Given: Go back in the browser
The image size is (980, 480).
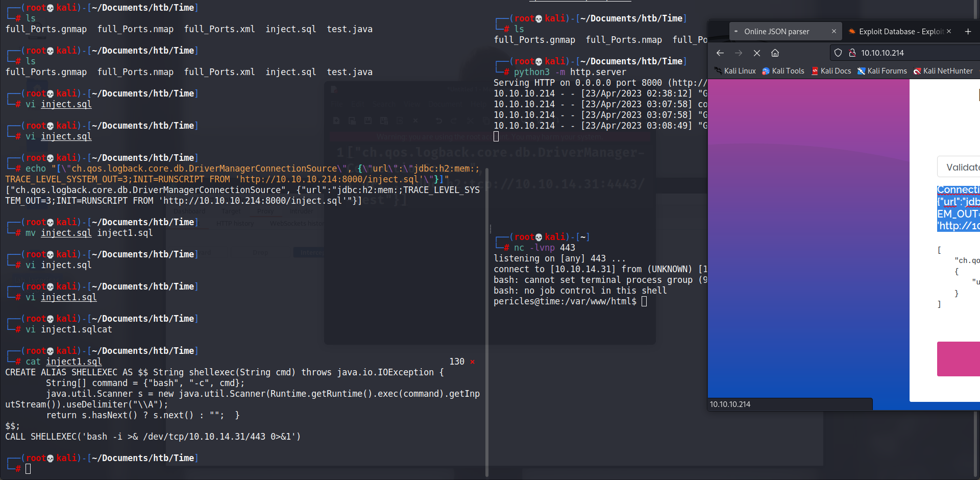Looking at the screenshot, I should (720, 53).
